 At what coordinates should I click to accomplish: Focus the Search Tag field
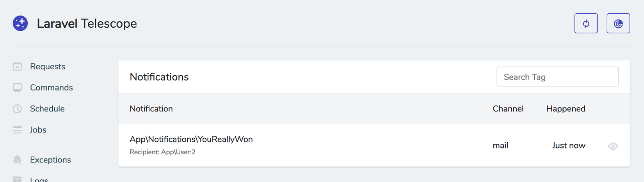pyautogui.click(x=557, y=77)
